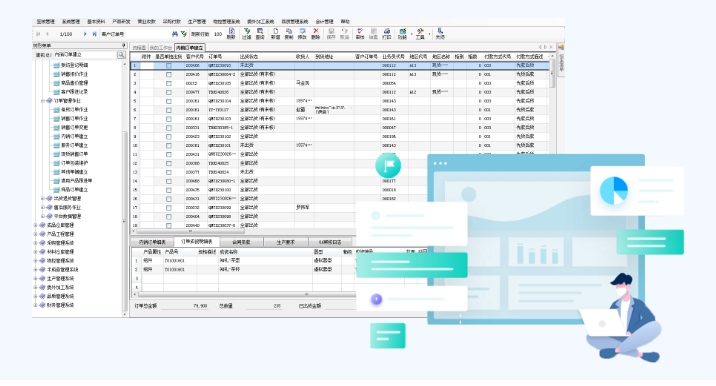Click the refresh (刷新) toolbar icon
Image resolution: width=716 pixels, height=386 pixels.
[231, 32]
